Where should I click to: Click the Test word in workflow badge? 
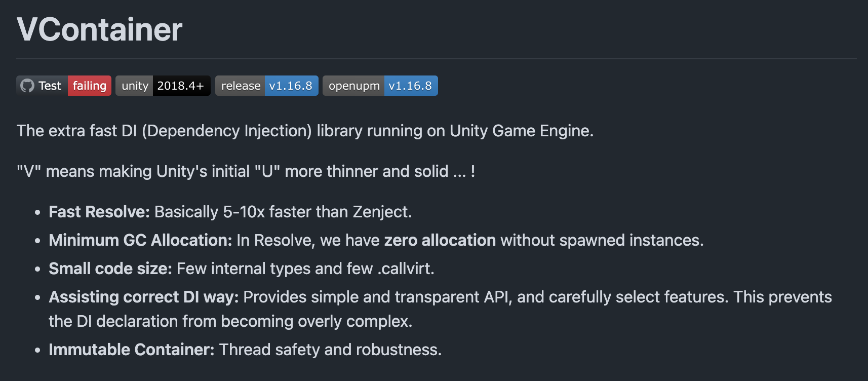(x=50, y=86)
